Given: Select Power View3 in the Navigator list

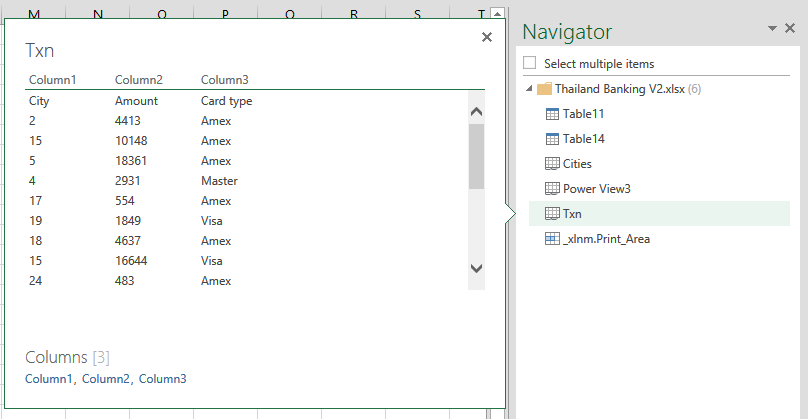Looking at the screenshot, I should coord(596,188).
